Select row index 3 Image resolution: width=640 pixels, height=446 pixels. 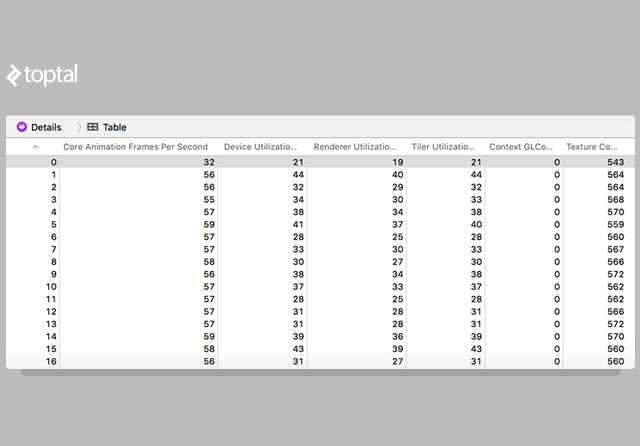[320, 200]
